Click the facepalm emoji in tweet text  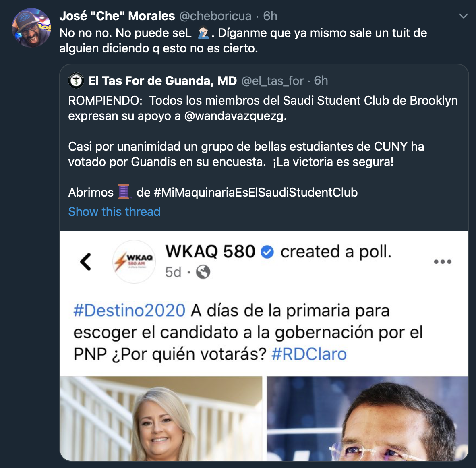coord(203,33)
